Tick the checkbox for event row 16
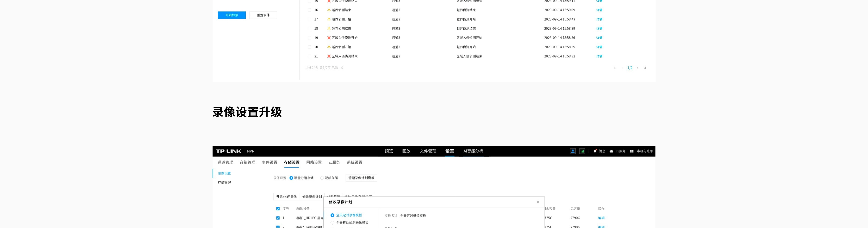 (x=310, y=10)
